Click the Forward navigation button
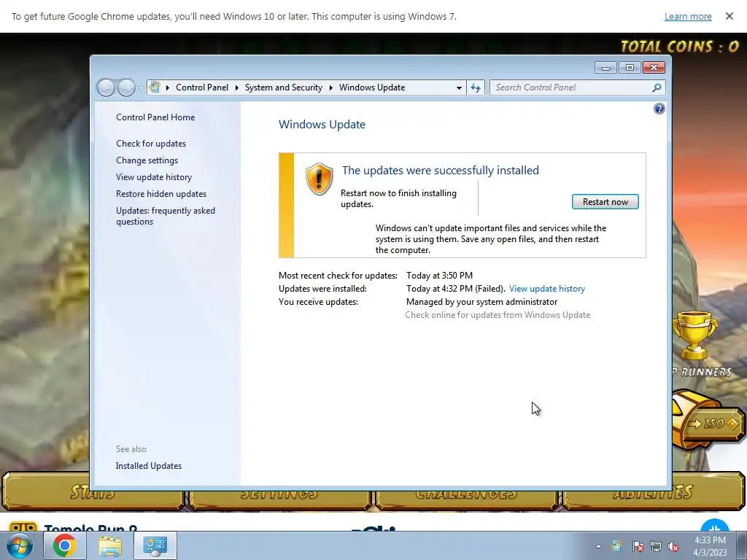 126,87
